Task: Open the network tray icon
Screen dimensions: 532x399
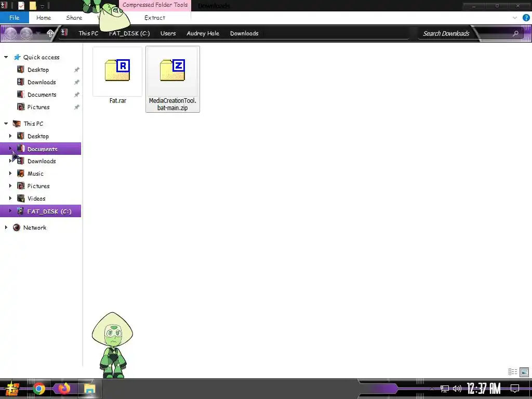Action: (445, 389)
